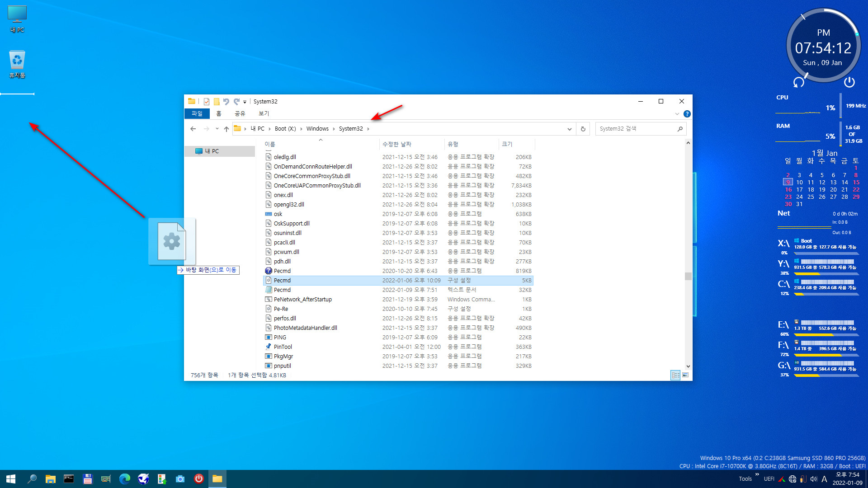Screen dimensions: 868x488
Task: Select the oledlg.dll file
Action: pos(398,157)
